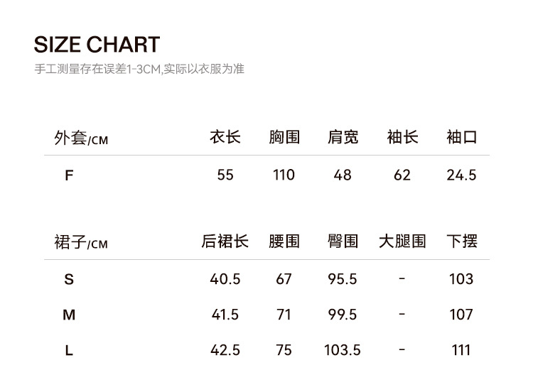Select the measurement error note under the title
This screenshot has width=533, height=392.
[x=139, y=70]
